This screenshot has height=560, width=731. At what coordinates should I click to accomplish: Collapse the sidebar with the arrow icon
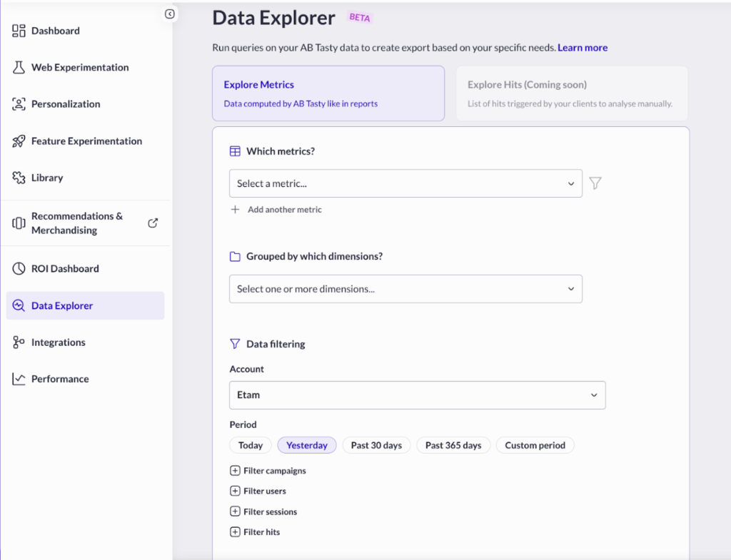pyautogui.click(x=169, y=14)
